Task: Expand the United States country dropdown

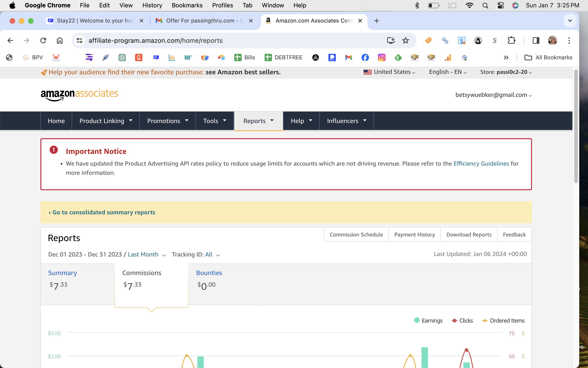Action: (x=389, y=72)
